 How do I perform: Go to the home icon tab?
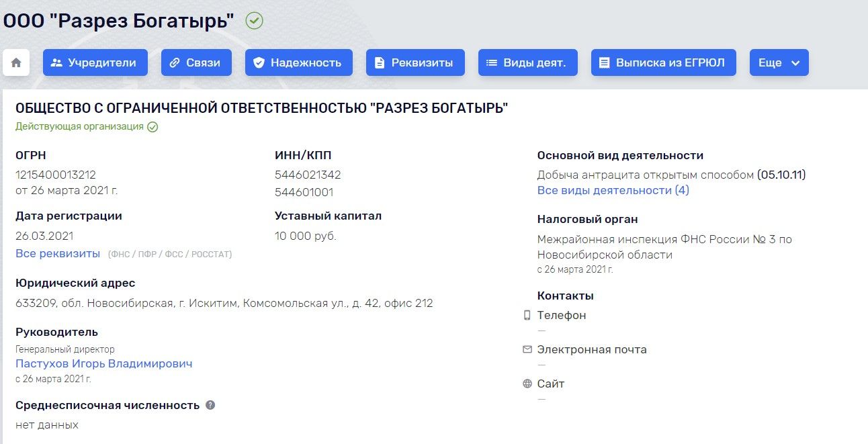tap(16, 62)
